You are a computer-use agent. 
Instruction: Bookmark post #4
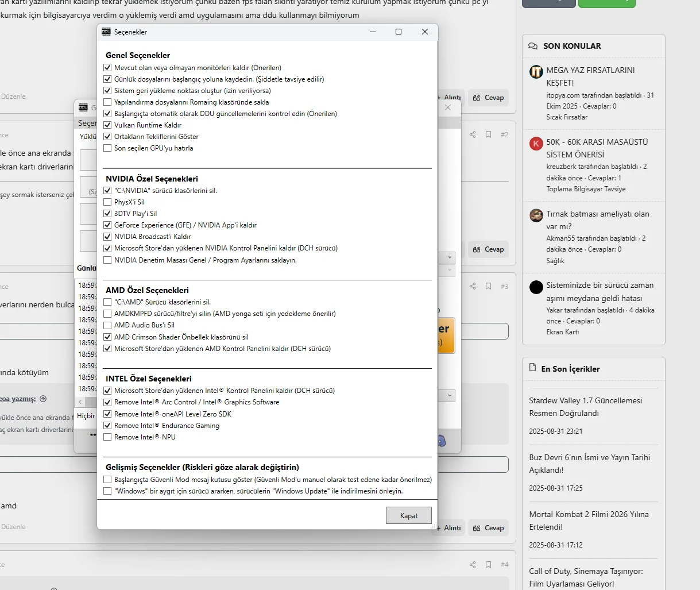pos(488,565)
